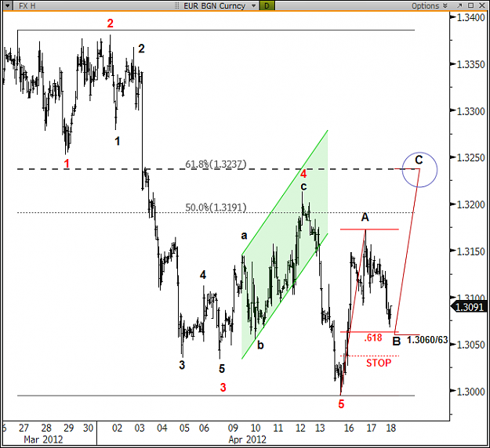Click the red STOP annotation
The width and height of the screenshot is (490, 448).
click(x=379, y=363)
